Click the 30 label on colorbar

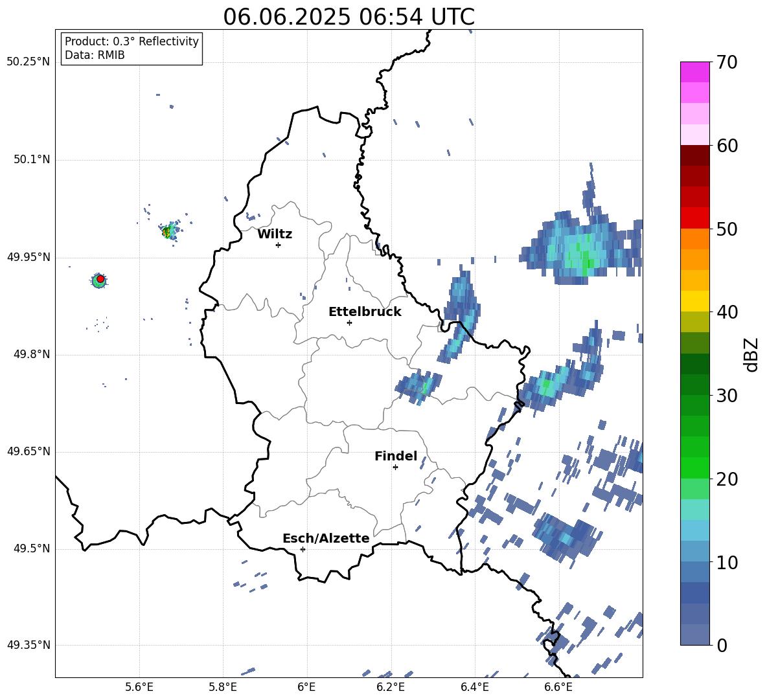pyautogui.click(x=727, y=396)
